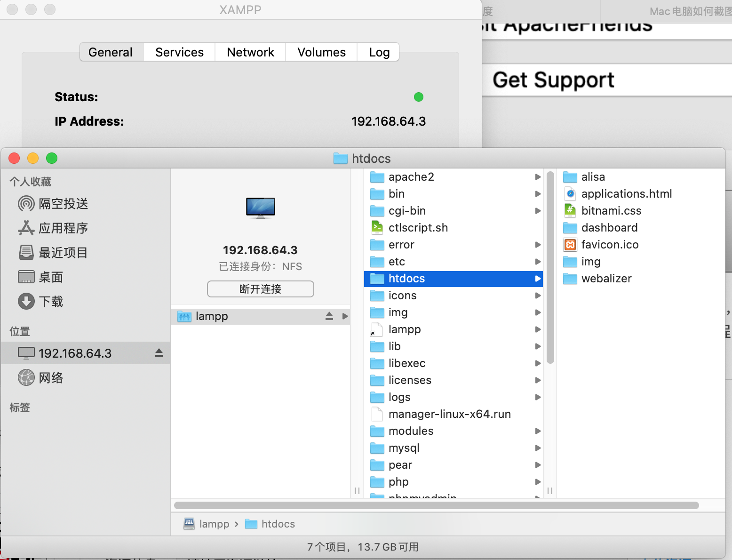Expand the apache2 folder arrow
Image resolution: width=732 pixels, height=560 pixels.
click(x=538, y=177)
